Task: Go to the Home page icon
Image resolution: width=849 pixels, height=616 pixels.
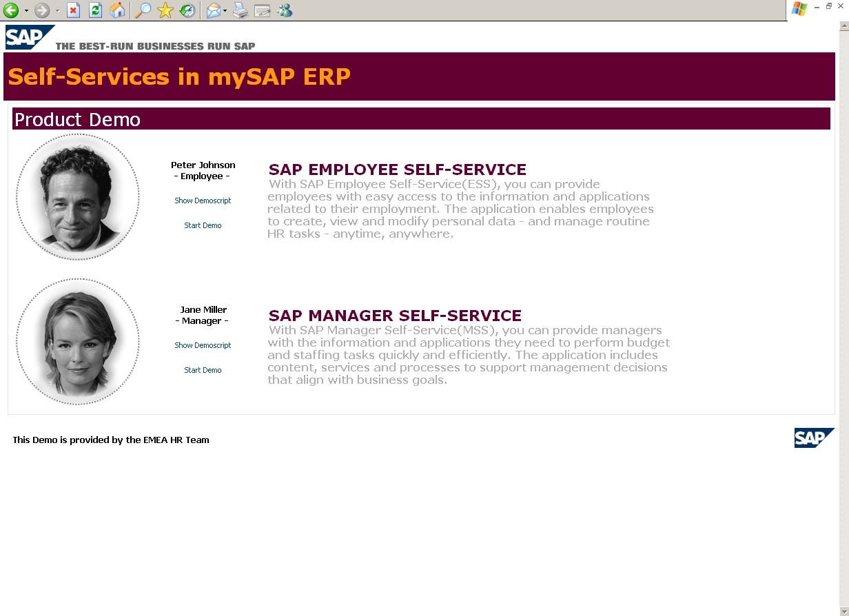Action: click(x=118, y=10)
